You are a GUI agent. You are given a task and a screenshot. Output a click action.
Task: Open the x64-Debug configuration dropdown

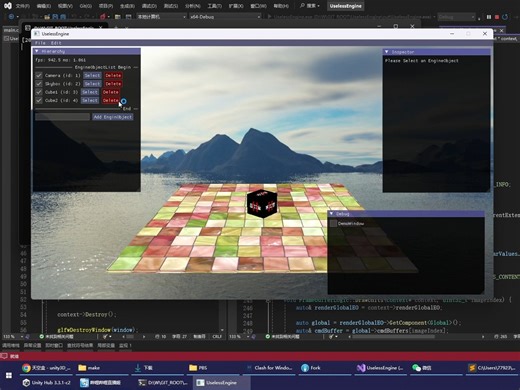(225, 17)
